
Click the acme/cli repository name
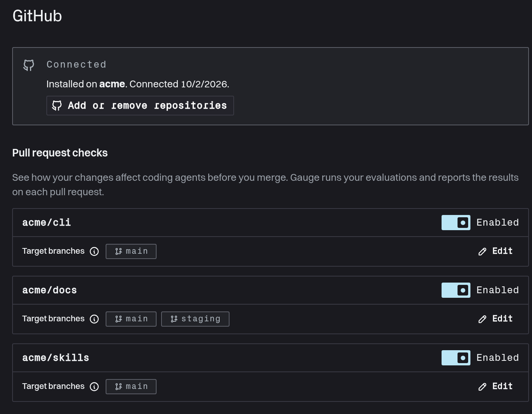47,223
